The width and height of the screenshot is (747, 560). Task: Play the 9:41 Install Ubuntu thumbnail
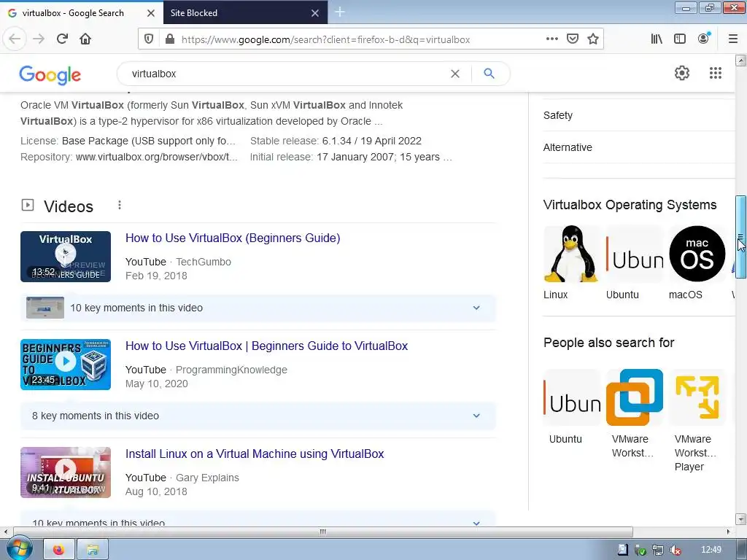pos(66,472)
